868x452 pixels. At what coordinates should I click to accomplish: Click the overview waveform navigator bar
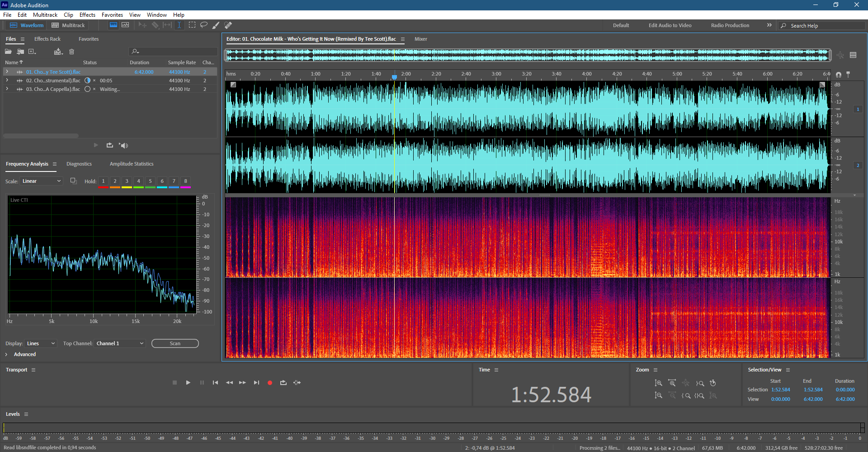coord(528,55)
